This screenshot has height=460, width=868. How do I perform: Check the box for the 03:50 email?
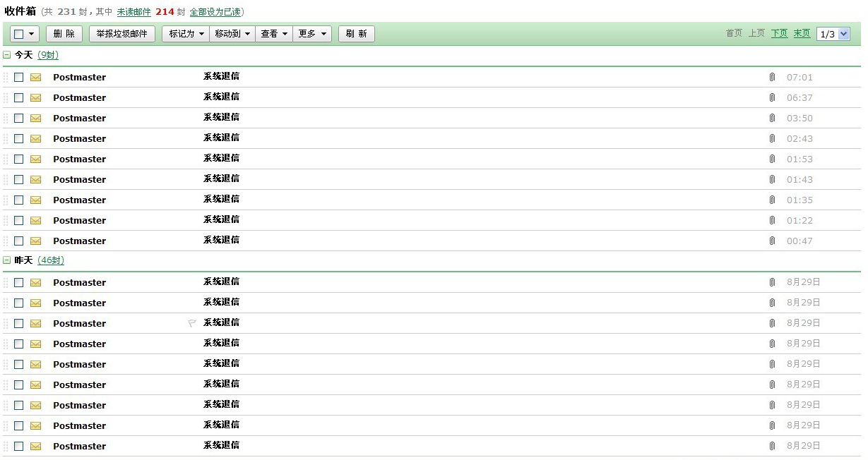click(x=19, y=119)
